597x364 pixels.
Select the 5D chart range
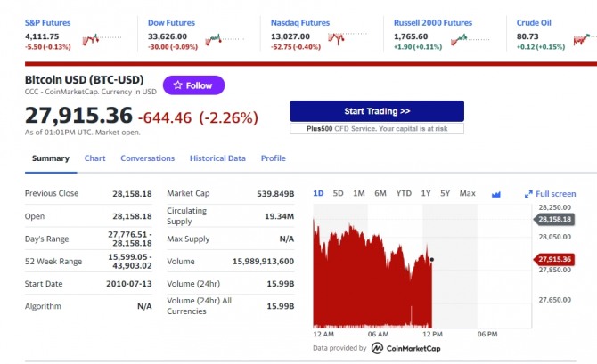[x=338, y=194]
